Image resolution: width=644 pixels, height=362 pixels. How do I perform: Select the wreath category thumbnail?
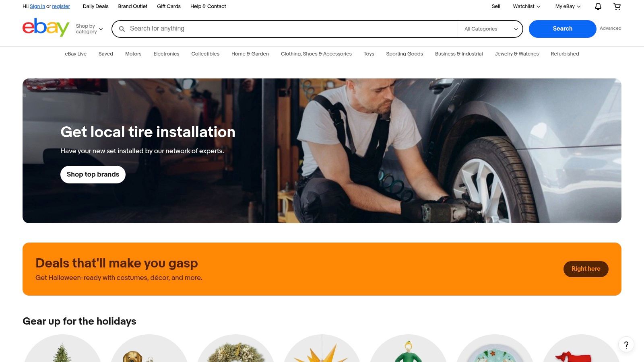(x=235, y=350)
